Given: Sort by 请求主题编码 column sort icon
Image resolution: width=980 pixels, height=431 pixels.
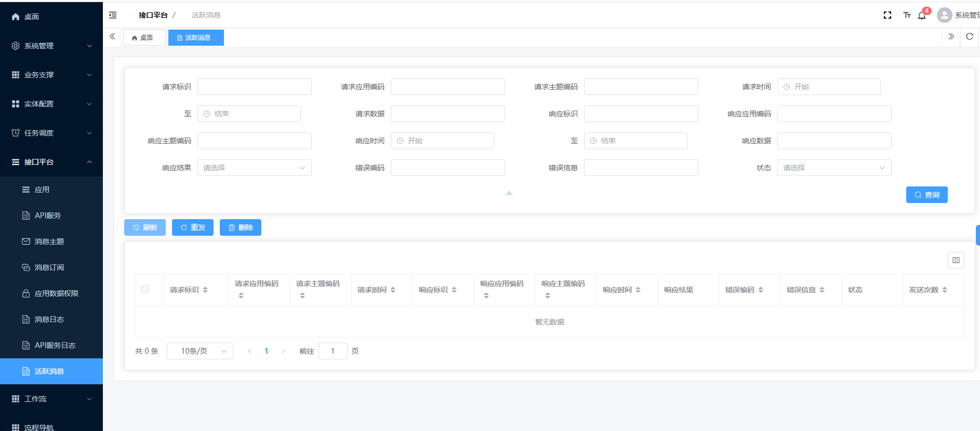Looking at the screenshot, I should pyautogui.click(x=302, y=295).
